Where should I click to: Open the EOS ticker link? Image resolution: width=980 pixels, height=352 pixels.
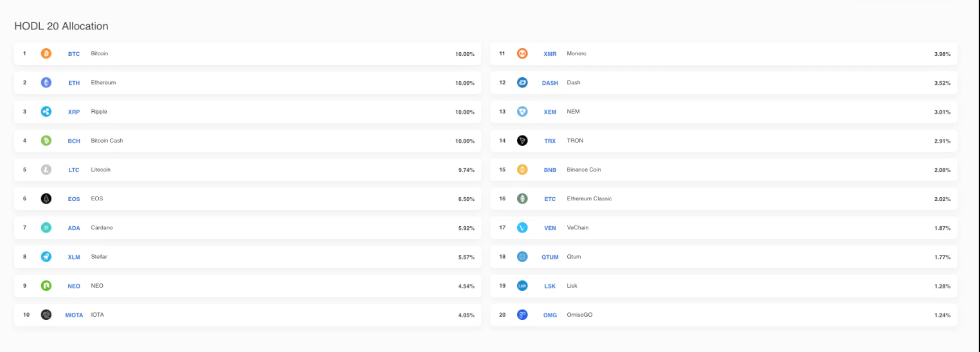point(74,199)
